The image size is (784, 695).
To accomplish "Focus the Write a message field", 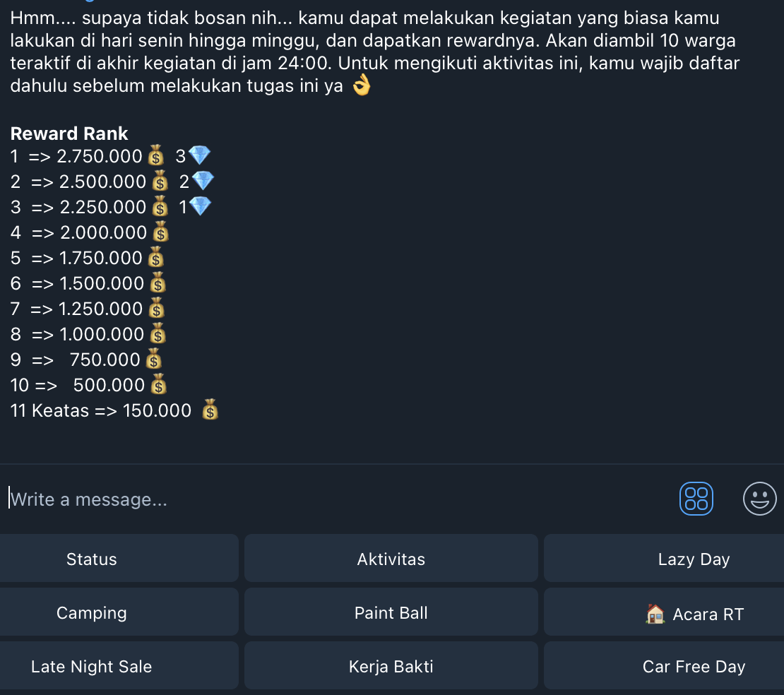I will pos(339,499).
